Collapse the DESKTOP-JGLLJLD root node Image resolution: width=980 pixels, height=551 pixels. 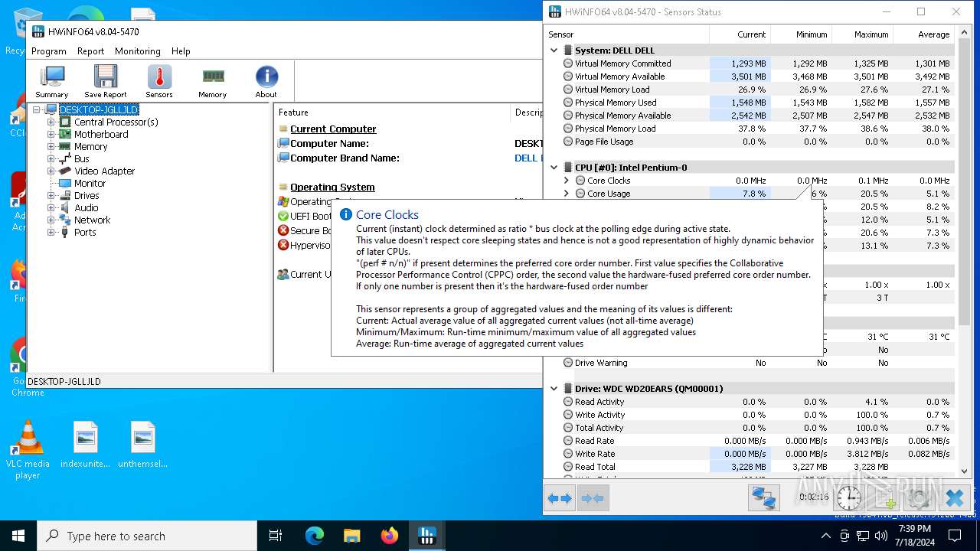click(36, 109)
